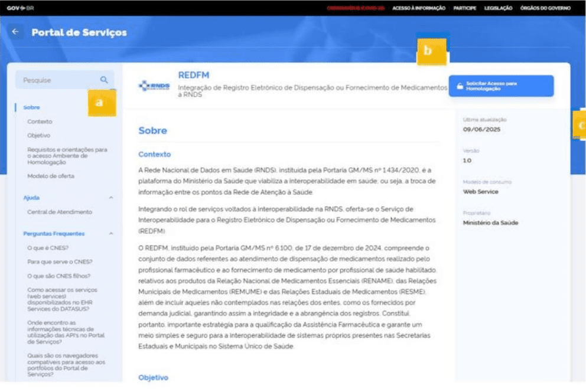Open the question O que é CNES?

pos(48,247)
